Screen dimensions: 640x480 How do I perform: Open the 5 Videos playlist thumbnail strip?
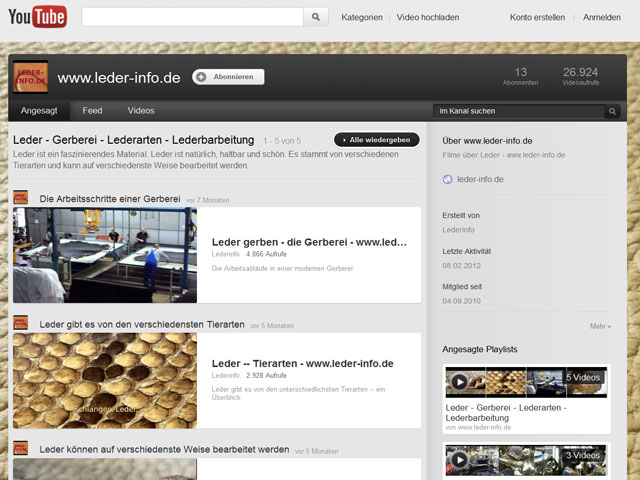coord(526,382)
